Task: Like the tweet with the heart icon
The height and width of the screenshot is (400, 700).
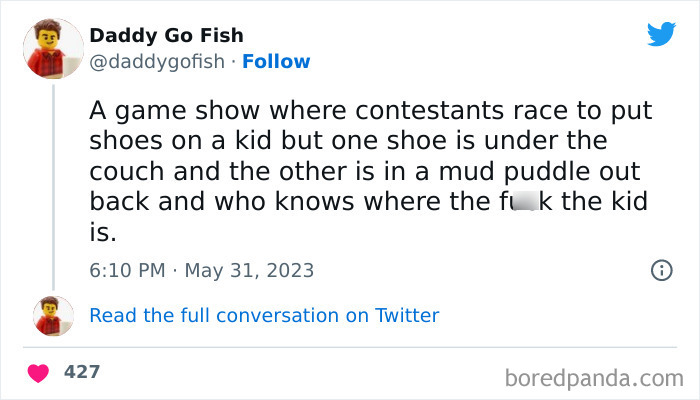Action: (x=40, y=373)
